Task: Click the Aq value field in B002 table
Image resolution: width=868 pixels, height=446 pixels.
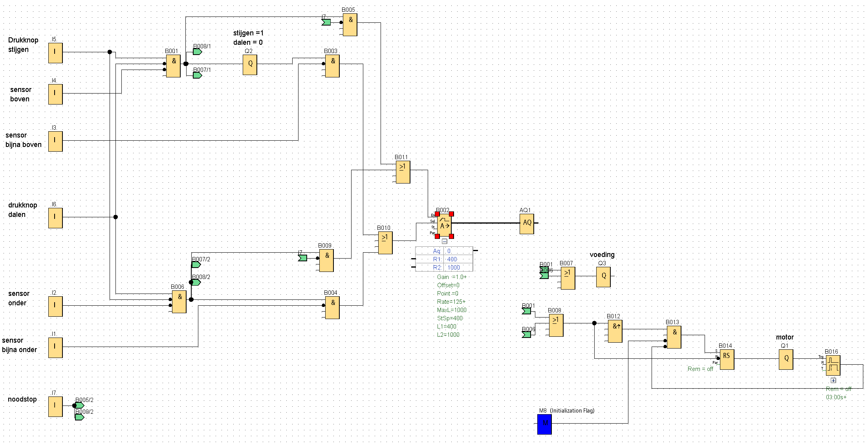Action: pyautogui.click(x=458, y=251)
